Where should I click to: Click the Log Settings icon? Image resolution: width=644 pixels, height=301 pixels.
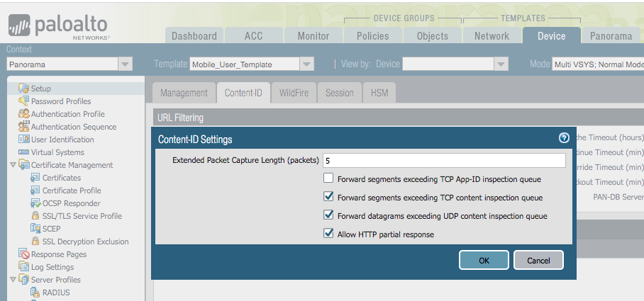[24, 267]
